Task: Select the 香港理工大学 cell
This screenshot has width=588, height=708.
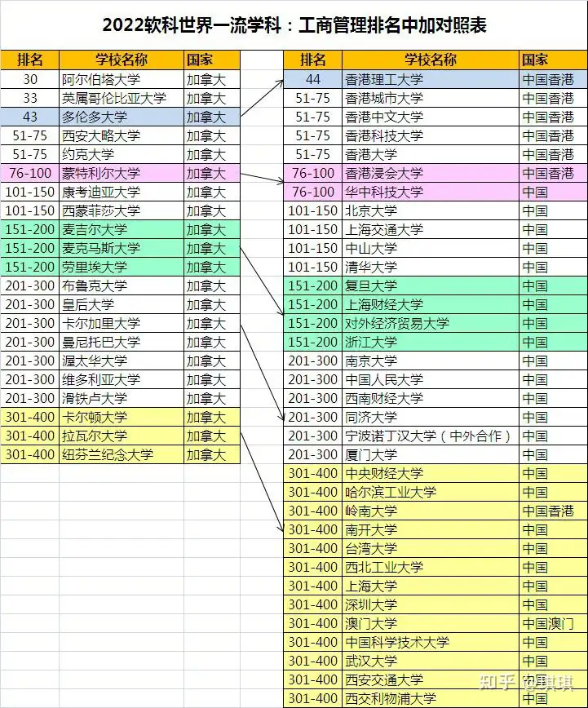Action: (x=430, y=79)
